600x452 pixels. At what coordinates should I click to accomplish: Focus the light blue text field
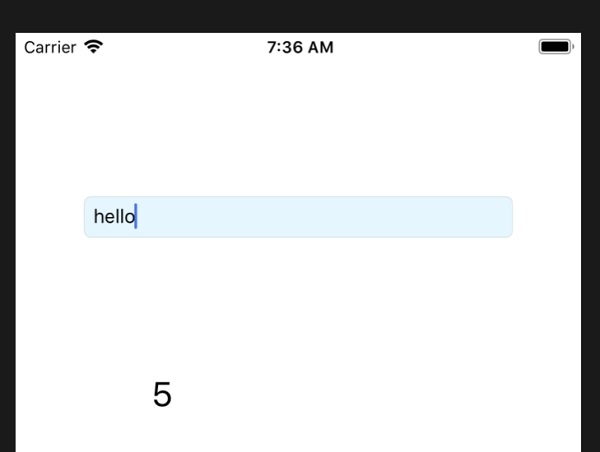coord(298,217)
